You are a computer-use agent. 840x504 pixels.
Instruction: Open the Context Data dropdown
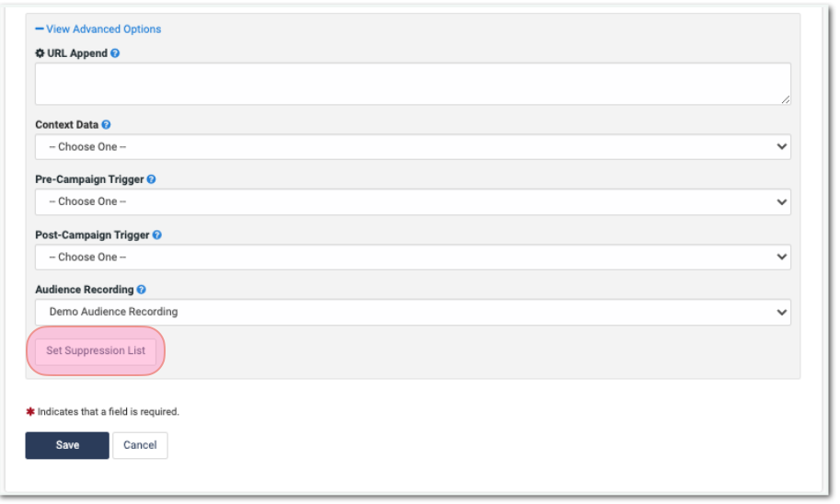(x=412, y=147)
